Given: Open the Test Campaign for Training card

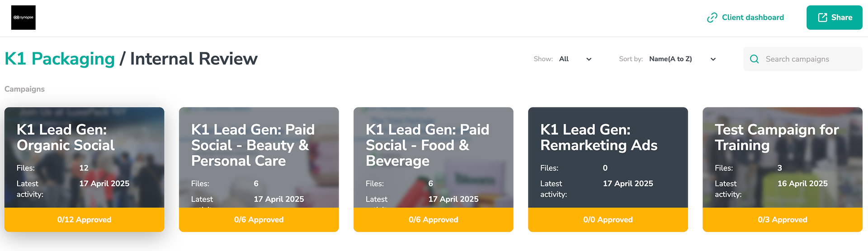Looking at the screenshot, I should tap(783, 158).
